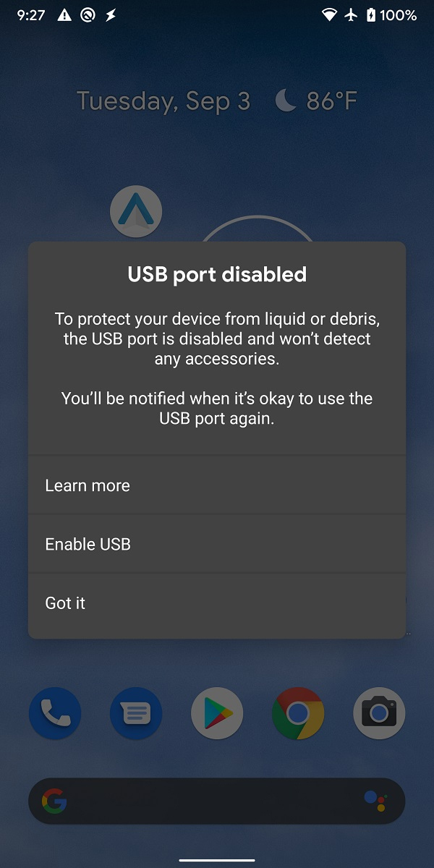Open the Google Play Store
434x868 pixels.
(x=217, y=714)
